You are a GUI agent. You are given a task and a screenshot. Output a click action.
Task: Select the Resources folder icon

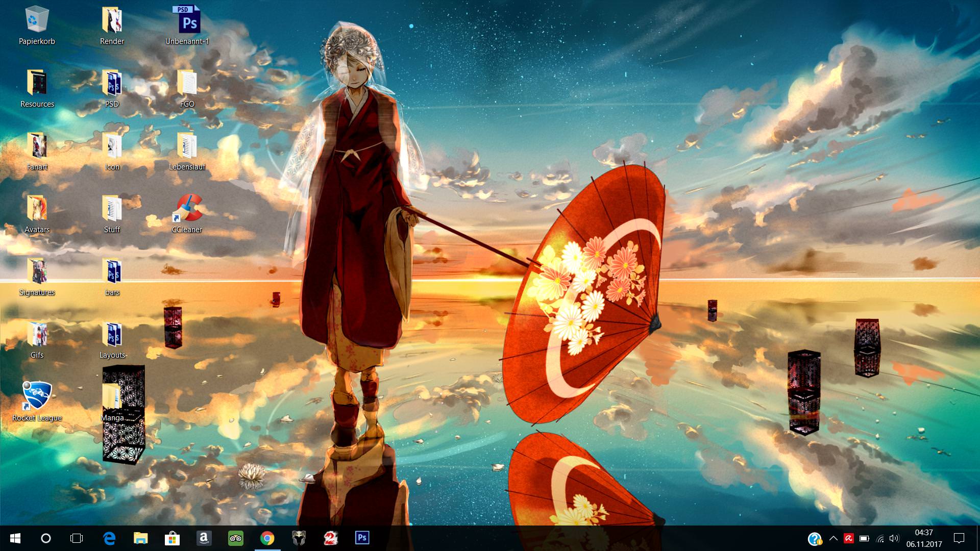coord(37,88)
